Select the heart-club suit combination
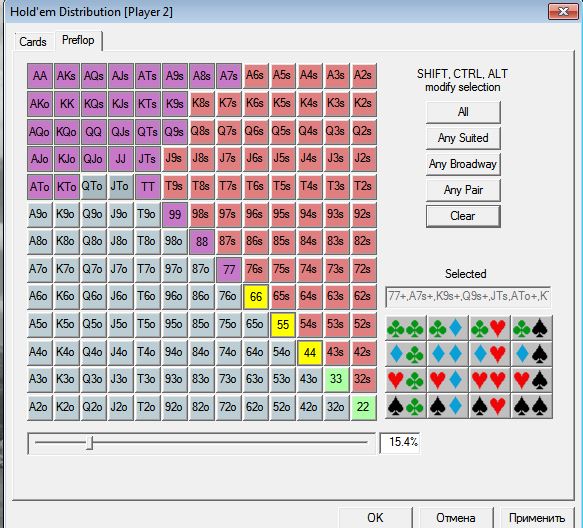 click(406, 380)
